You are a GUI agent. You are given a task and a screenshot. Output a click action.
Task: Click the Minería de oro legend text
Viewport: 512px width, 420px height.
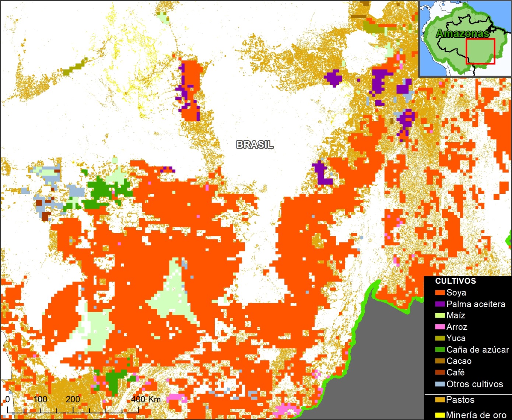click(x=476, y=415)
